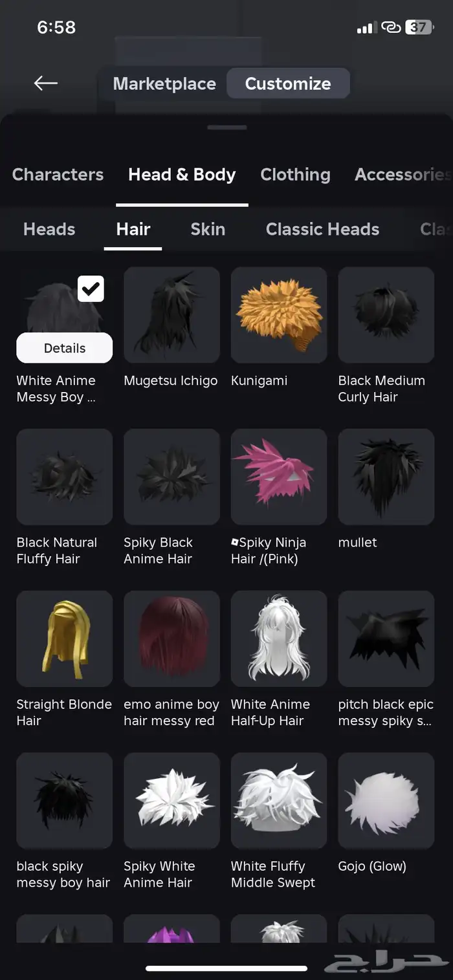Switch to the Skin sub-tab
Screen dimensions: 453x980
click(x=208, y=229)
